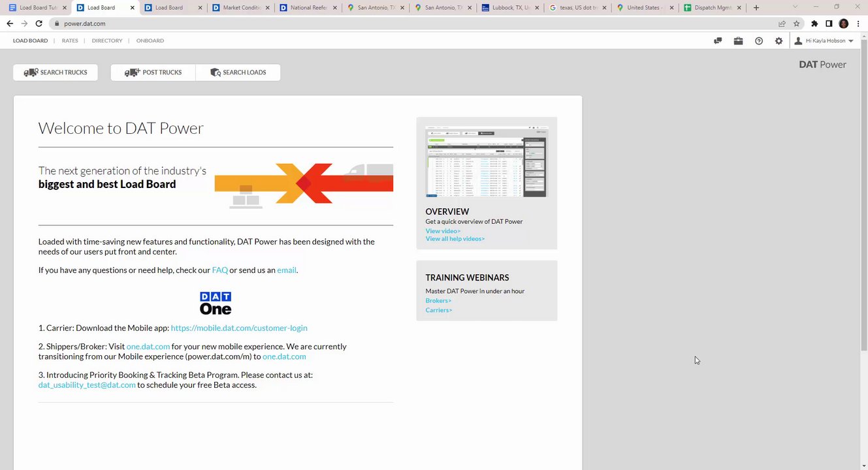The width and height of the screenshot is (868, 470).
Task: Click the Search Loads button
Action: click(x=238, y=72)
